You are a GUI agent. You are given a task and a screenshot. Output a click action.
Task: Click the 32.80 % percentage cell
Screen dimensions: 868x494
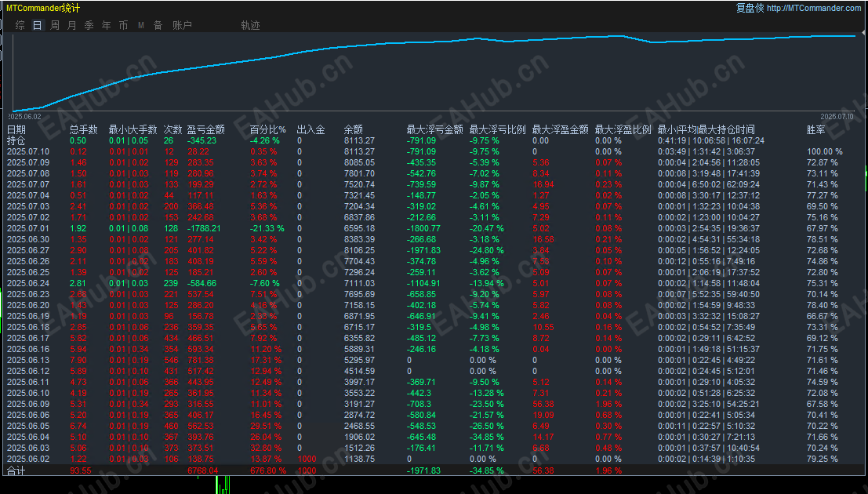[266, 448]
